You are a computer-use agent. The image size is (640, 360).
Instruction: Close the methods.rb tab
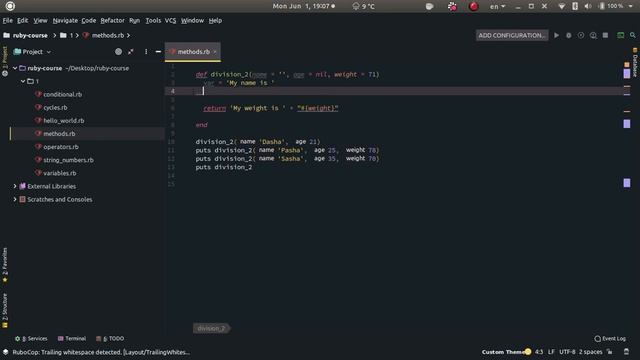point(215,52)
